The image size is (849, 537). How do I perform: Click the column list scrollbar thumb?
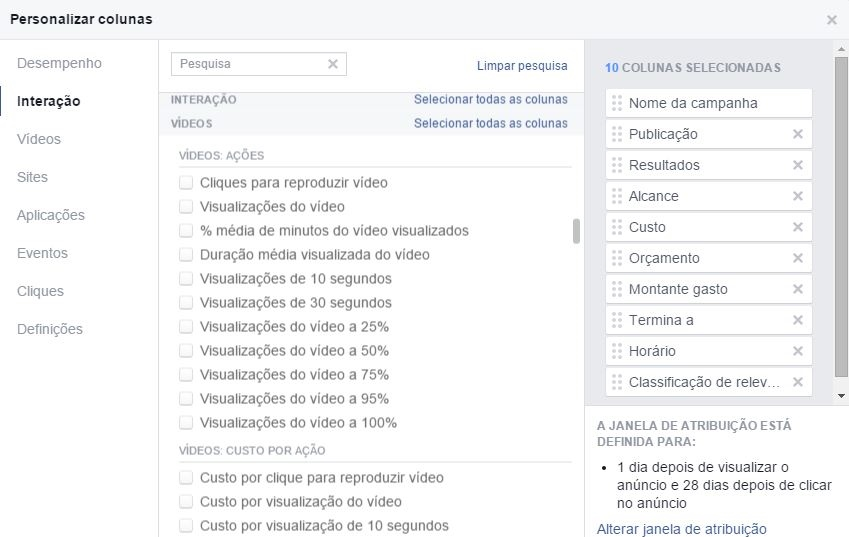576,231
